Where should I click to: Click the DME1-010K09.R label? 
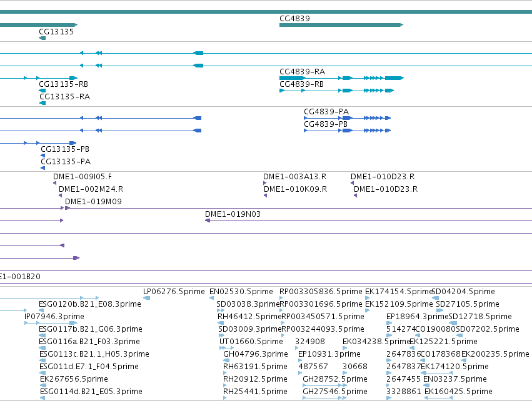[295, 189]
